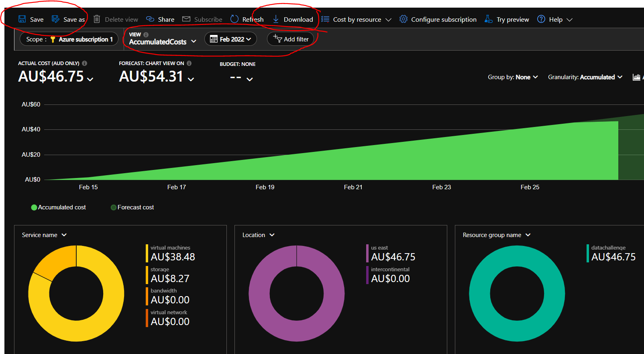The width and height of the screenshot is (644, 354).
Task: Open the Granularity Accumulated dropdown
Action: click(x=585, y=77)
